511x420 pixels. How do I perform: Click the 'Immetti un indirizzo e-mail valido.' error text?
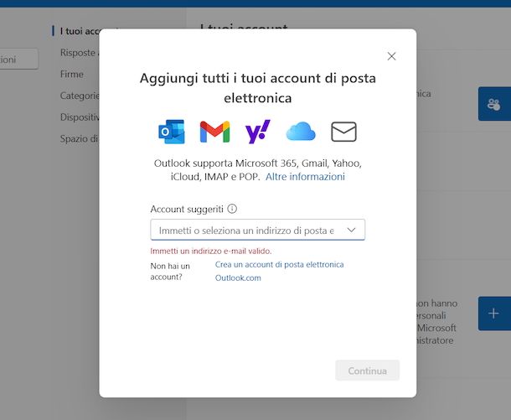(211, 251)
